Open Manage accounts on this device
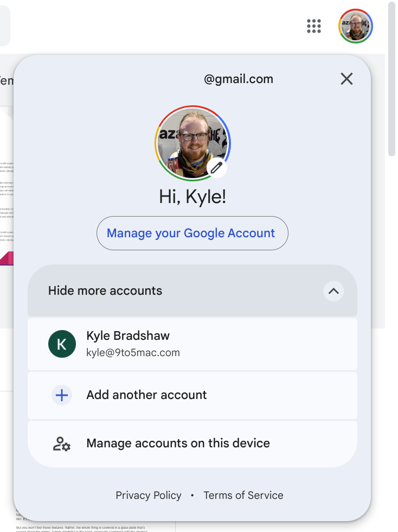 pos(178,444)
